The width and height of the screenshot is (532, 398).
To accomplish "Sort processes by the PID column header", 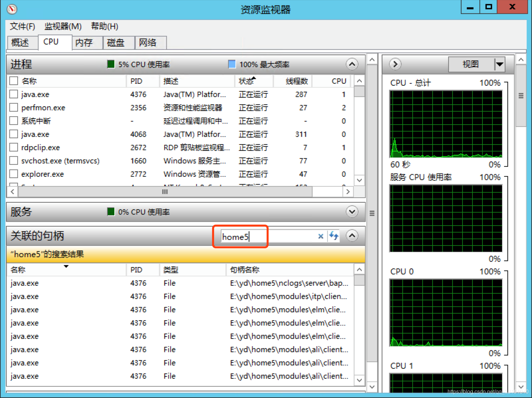I will coord(143,81).
